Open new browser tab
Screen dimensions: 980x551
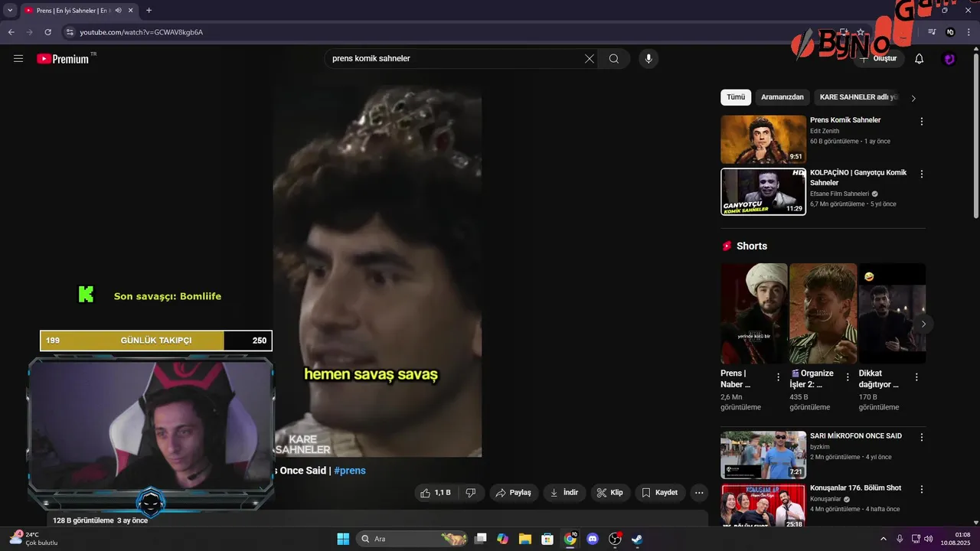149,10
